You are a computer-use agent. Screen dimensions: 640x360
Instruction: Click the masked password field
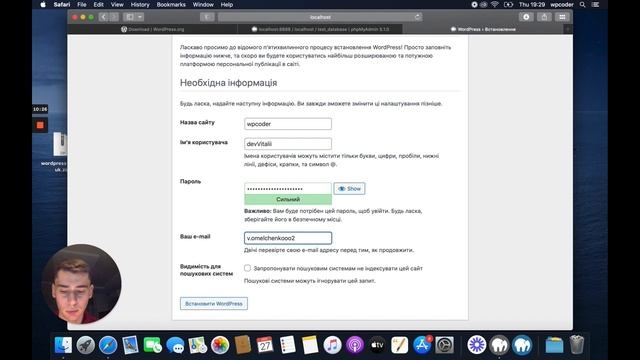(x=288, y=189)
